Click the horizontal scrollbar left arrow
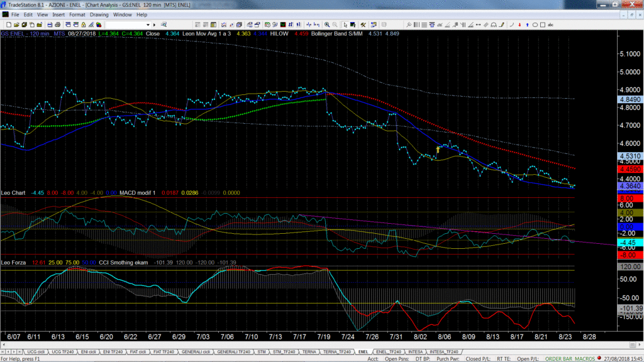This screenshot has width=644, height=362. pos(4,345)
